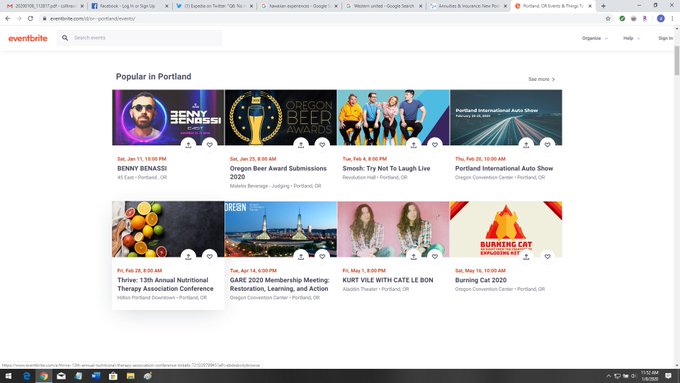Open the citrus fruits Thrive thumbnail

click(x=168, y=229)
